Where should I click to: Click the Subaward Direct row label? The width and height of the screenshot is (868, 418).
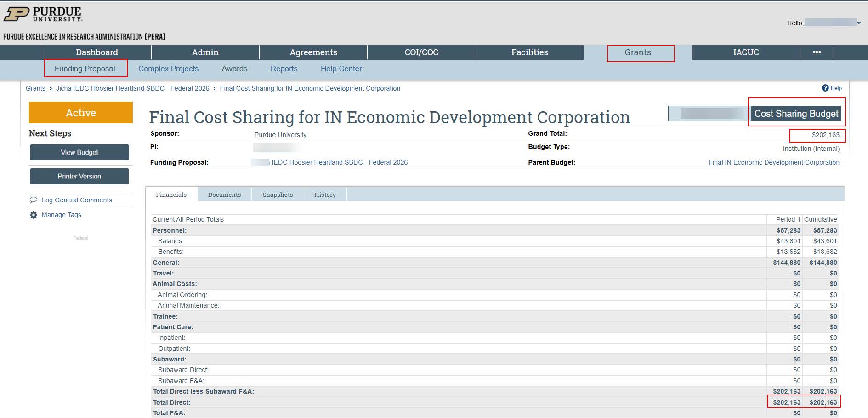(x=183, y=370)
